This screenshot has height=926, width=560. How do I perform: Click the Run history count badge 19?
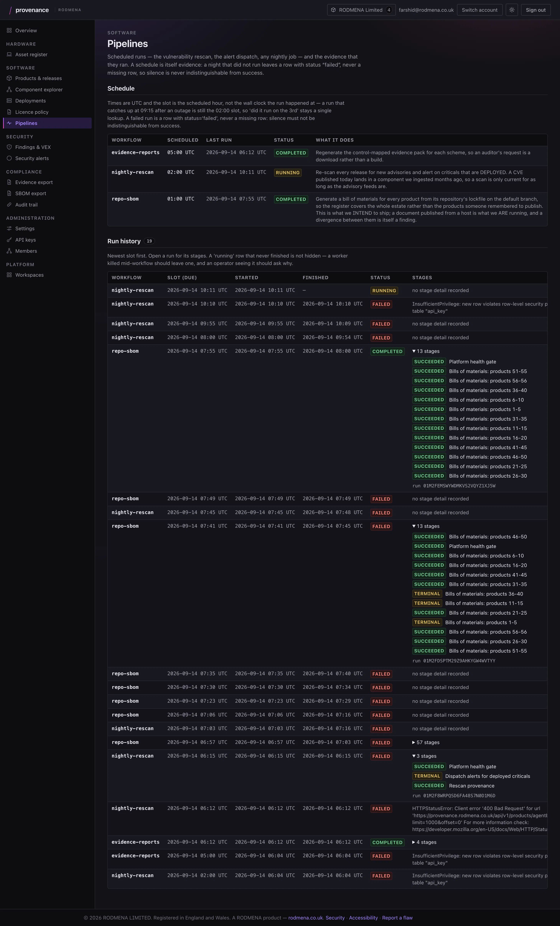point(149,241)
